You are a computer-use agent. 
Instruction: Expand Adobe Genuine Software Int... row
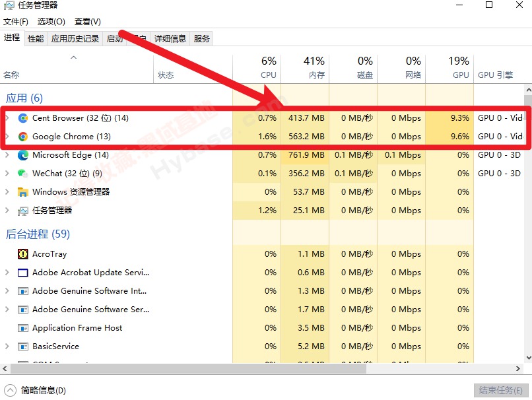tap(7, 291)
